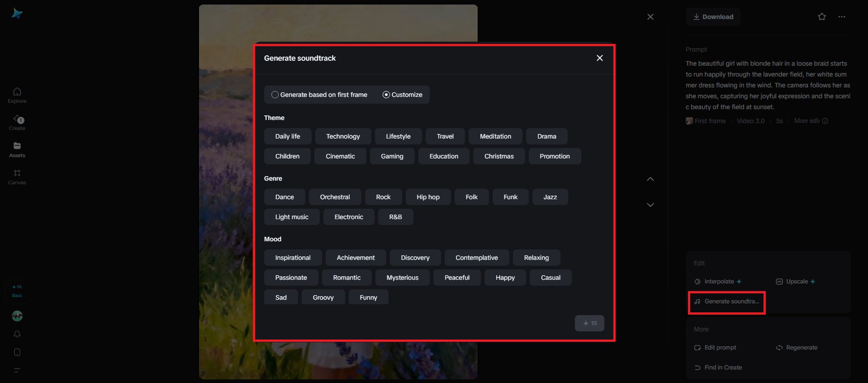Set mood to Happy

pos(505,278)
